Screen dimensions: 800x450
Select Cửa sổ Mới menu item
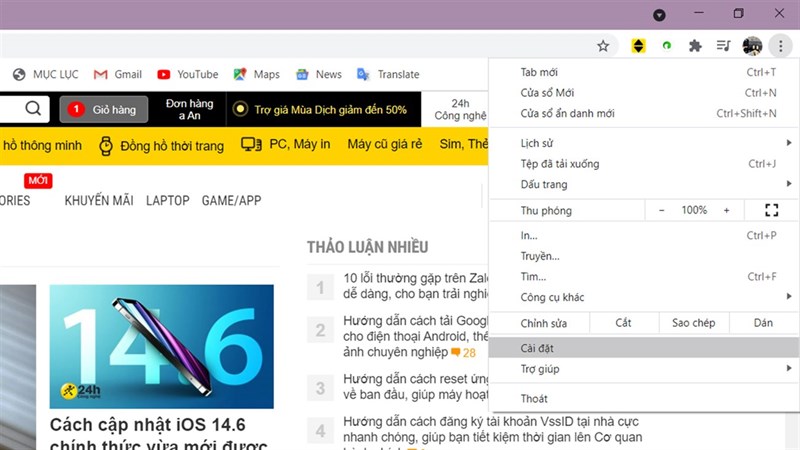pyautogui.click(x=644, y=93)
